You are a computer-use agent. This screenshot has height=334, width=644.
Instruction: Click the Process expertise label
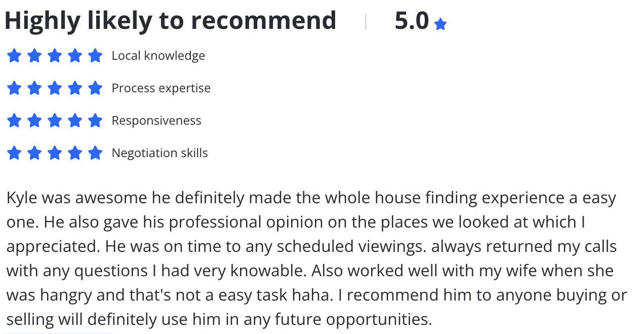point(161,88)
